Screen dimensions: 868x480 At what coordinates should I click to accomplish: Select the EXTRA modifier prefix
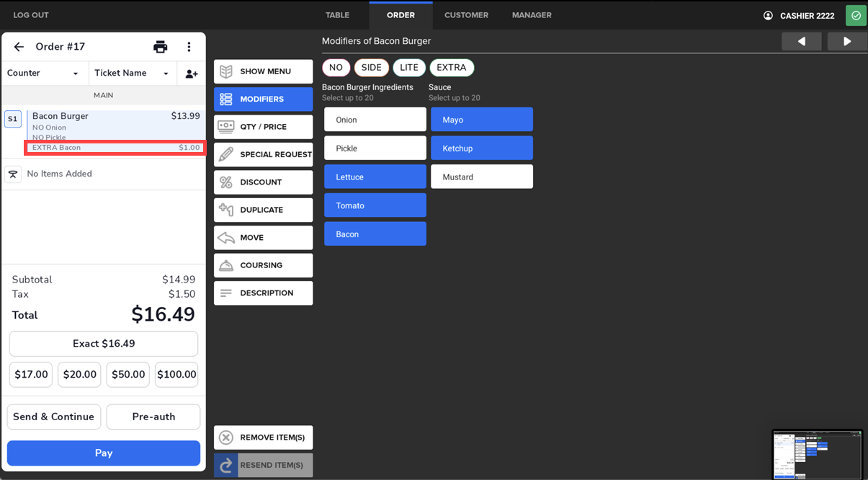[452, 68]
